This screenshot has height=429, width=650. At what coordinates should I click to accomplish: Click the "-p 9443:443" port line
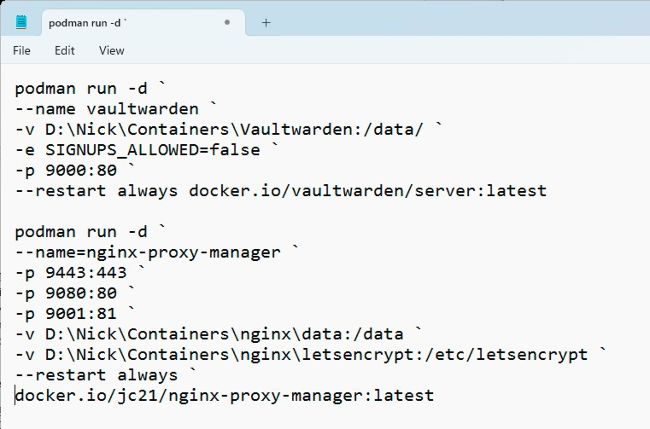[77, 272]
